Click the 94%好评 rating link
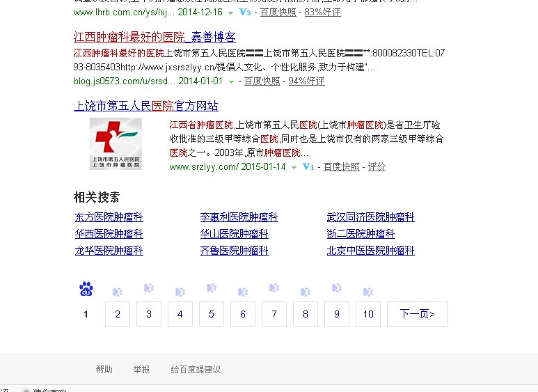The width and height of the screenshot is (538, 392). (306, 81)
